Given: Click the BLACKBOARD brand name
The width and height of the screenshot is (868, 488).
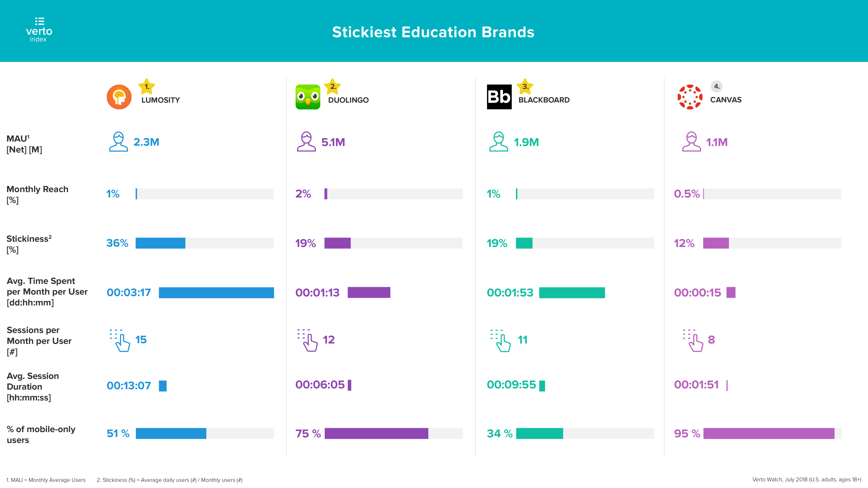Looking at the screenshot, I should (544, 100).
